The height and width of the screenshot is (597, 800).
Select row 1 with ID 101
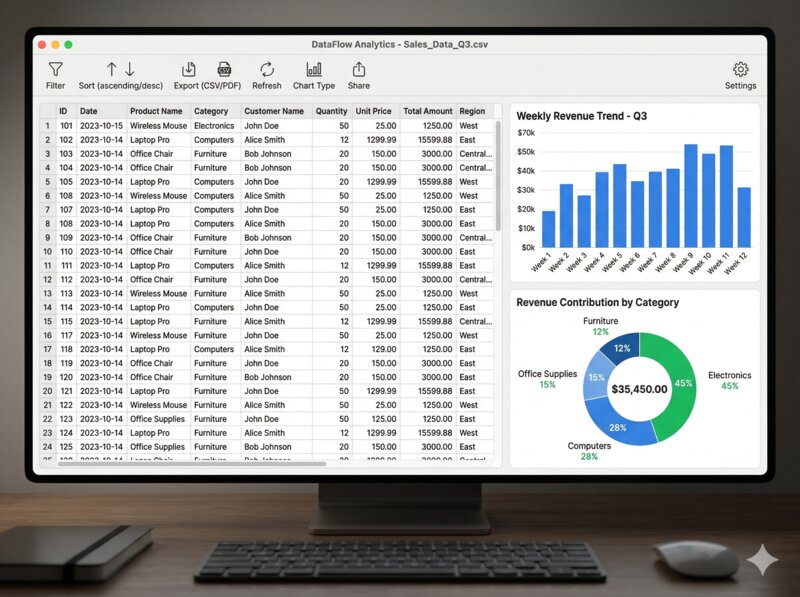pos(46,126)
